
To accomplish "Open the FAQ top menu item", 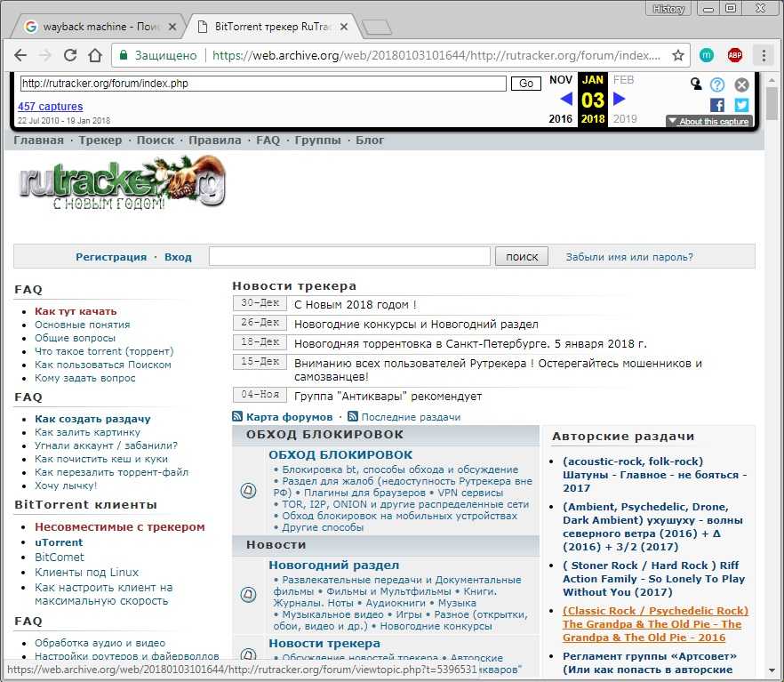I will pyautogui.click(x=268, y=140).
